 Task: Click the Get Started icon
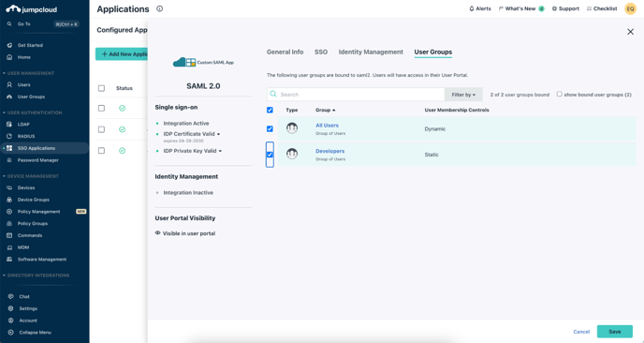pos(9,45)
